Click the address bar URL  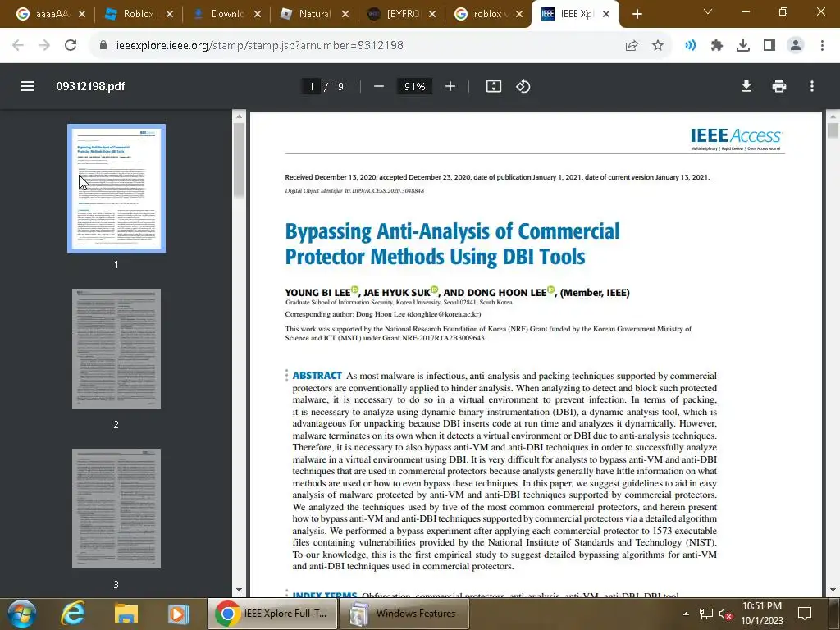[260, 46]
